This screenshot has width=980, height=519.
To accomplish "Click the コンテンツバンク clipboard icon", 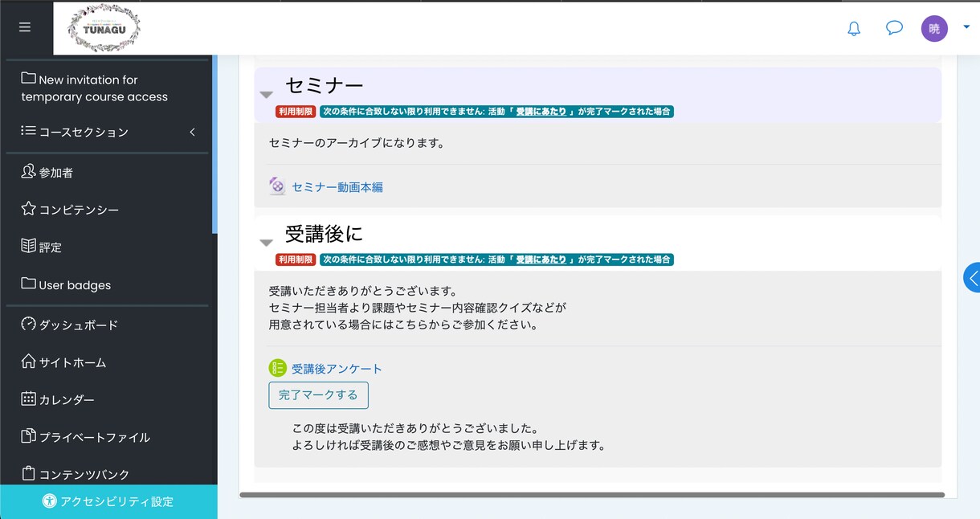I will [x=28, y=473].
